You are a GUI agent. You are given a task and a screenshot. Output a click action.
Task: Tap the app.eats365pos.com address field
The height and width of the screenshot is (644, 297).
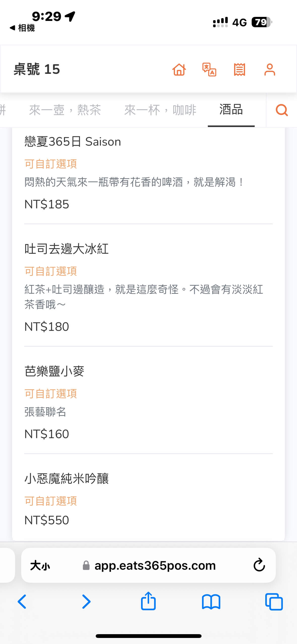155,565
